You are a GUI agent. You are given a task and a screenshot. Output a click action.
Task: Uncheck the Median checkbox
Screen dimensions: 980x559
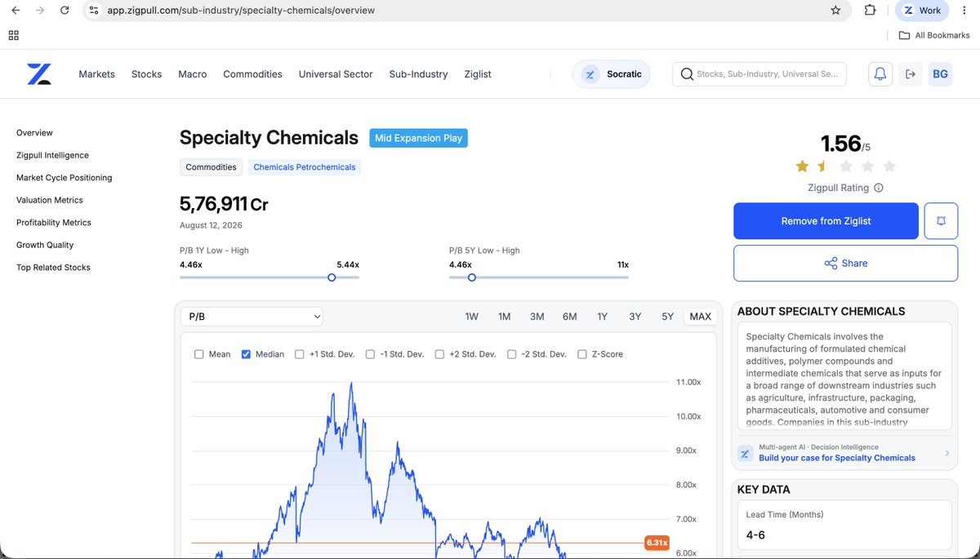pos(246,354)
